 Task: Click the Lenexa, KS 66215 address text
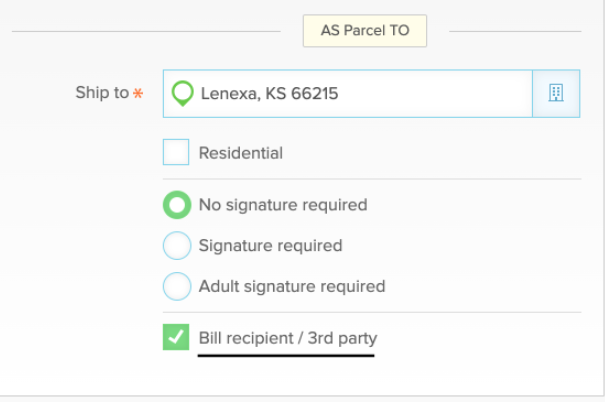pos(269,93)
